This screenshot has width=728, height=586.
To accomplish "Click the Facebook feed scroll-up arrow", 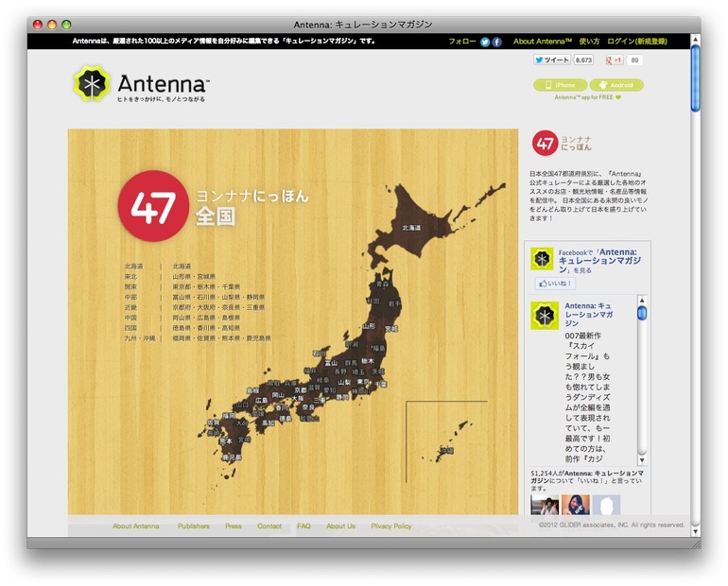I will click(642, 300).
